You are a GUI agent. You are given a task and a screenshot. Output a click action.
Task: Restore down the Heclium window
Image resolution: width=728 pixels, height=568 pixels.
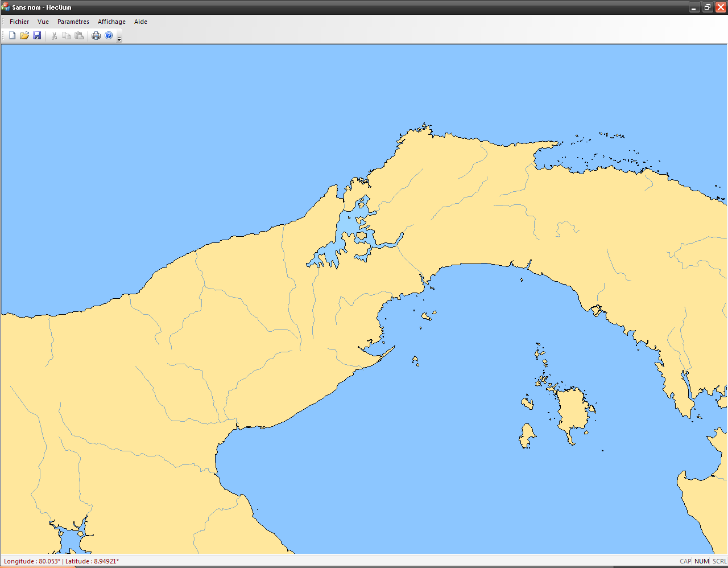point(708,7)
